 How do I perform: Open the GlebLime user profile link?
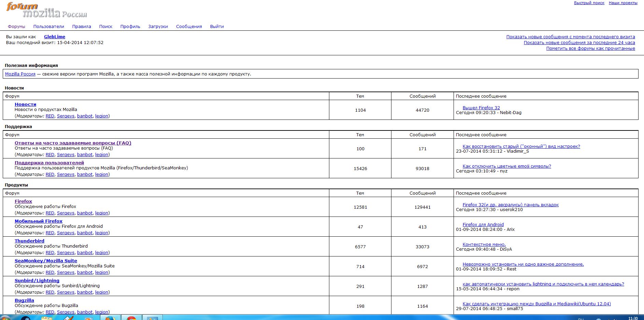click(55, 37)
